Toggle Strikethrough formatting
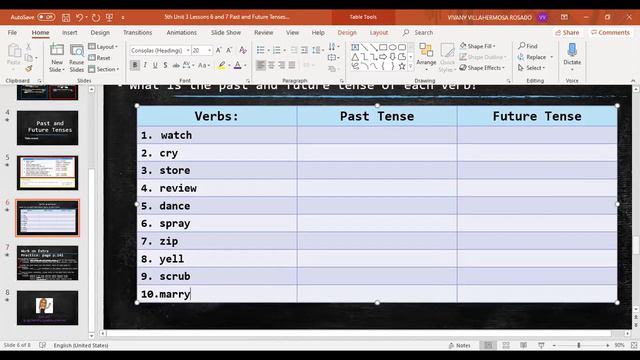640x360 pixels. (x=176, y=65)
